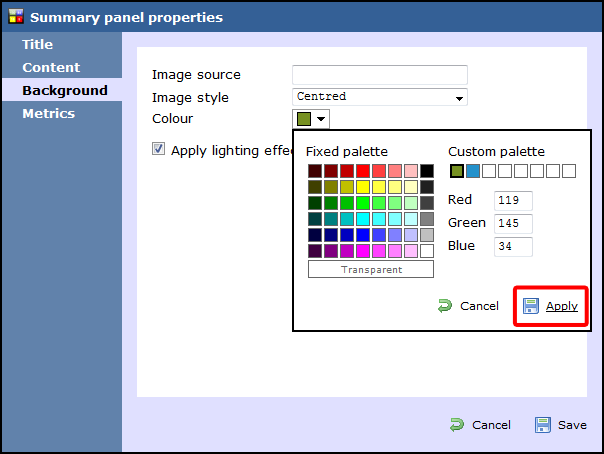The image size is (604, 454).
Task: Click the Red value field
Action: [x=513, y=200]
